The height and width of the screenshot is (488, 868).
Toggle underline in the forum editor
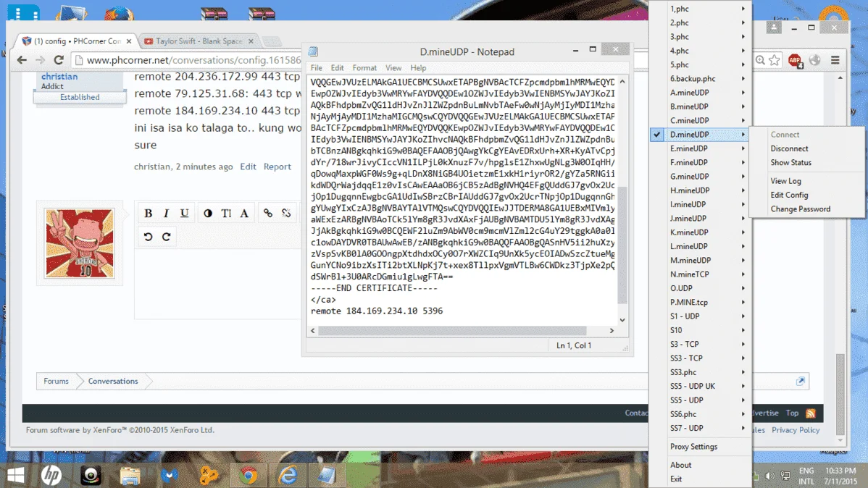[184, 213]
